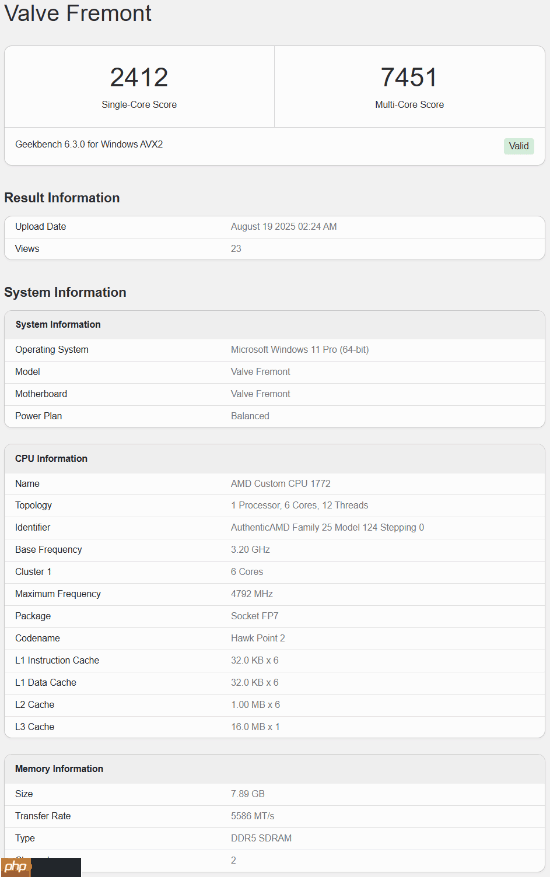
Task: Click the Codename label
Action: pyautogui.click(x=37, y=638)
